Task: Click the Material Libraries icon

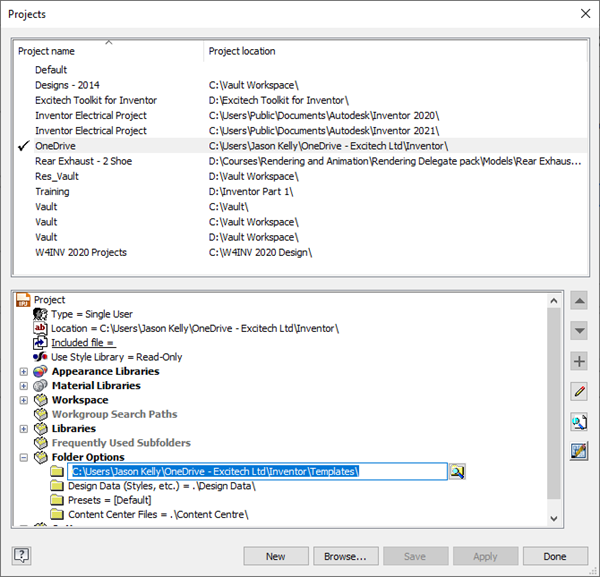Action: tap(40, 385)
